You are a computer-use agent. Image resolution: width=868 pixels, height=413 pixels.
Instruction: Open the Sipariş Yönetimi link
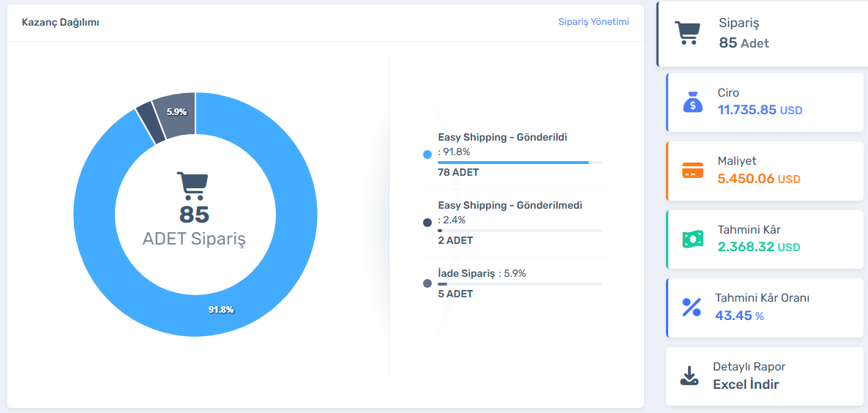[x=594, y=22]
